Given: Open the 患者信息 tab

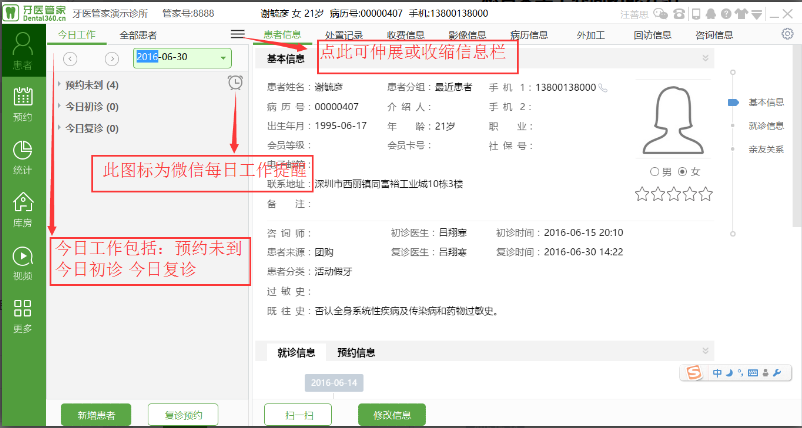Looking at the screenshot, I should [282, 35].
